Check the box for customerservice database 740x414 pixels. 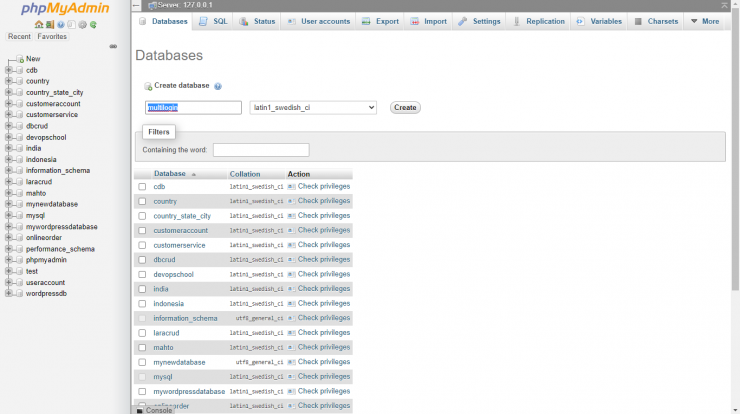142,245
